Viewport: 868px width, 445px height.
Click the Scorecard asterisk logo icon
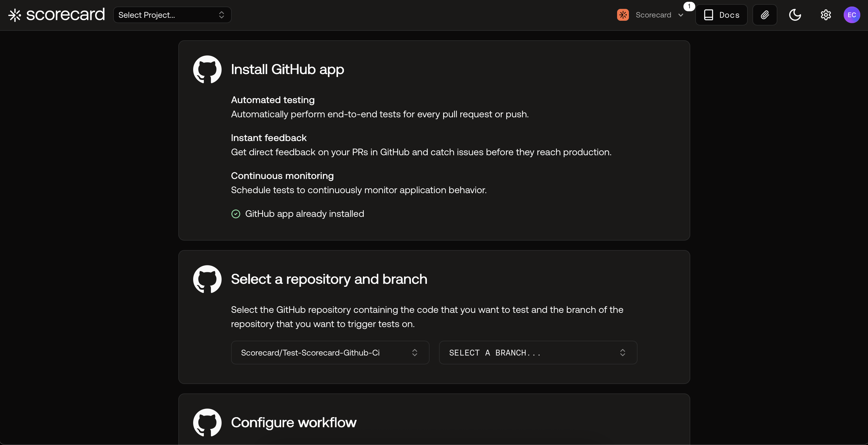(x=15, y=15)
